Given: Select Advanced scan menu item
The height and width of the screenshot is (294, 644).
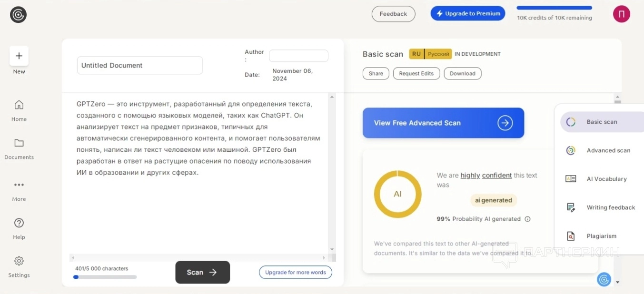Looking at the screenshot, I should click(x=608, y=150).
